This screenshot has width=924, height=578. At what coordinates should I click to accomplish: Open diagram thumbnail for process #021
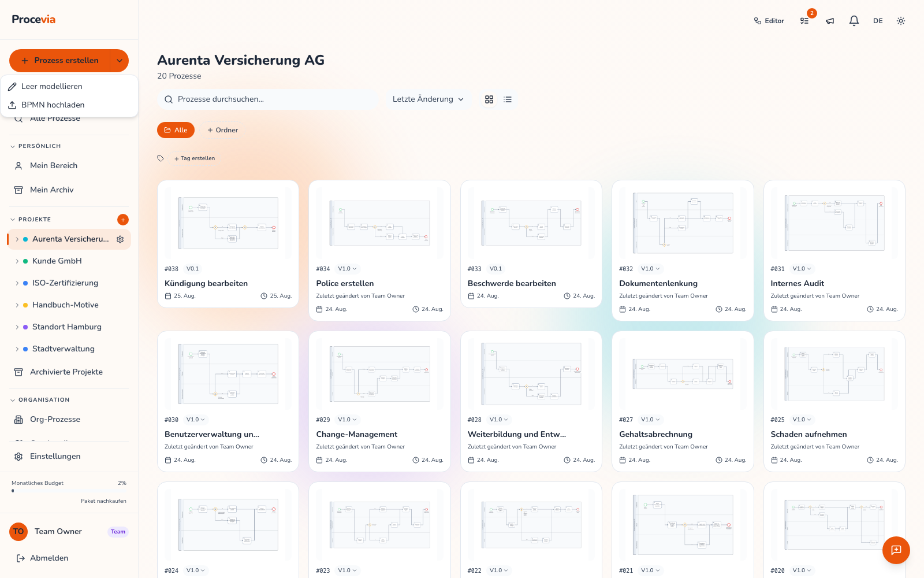[683, 524]
